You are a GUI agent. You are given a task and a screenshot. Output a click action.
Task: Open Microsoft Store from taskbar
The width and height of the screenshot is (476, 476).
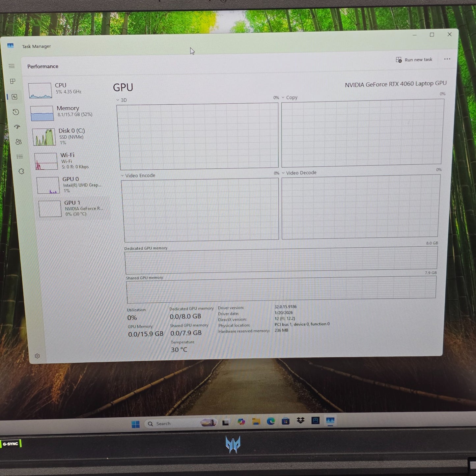(286, 421)
